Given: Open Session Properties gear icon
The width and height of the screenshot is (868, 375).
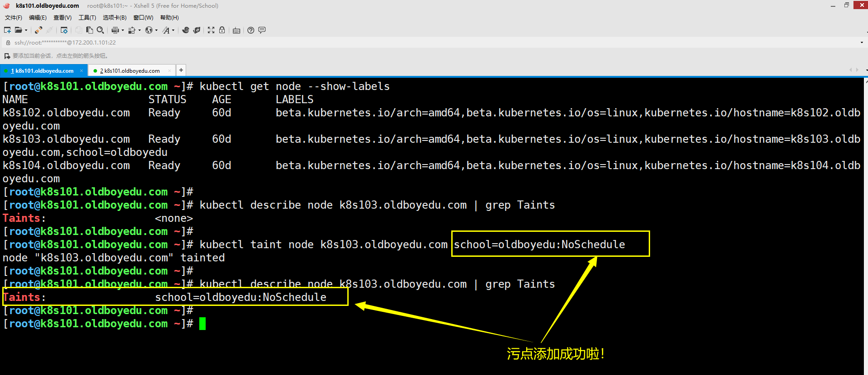Looking at the screenshot, I should pos(64,30).
